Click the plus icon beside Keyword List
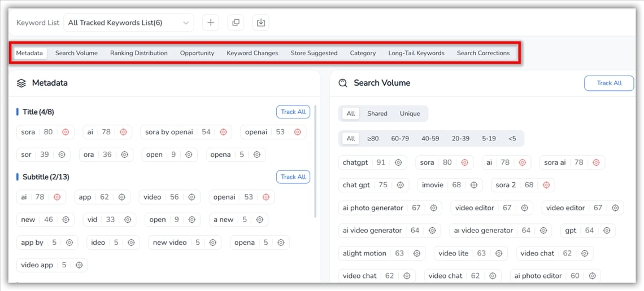The image size is (644, 291). [211, 23]
